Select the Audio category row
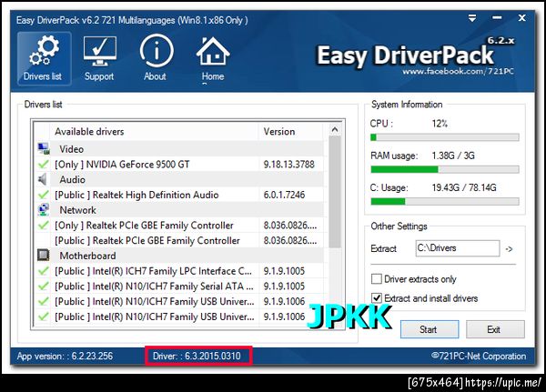The height and width of the screenshot is (392, 546). click(x=180, y=179)
